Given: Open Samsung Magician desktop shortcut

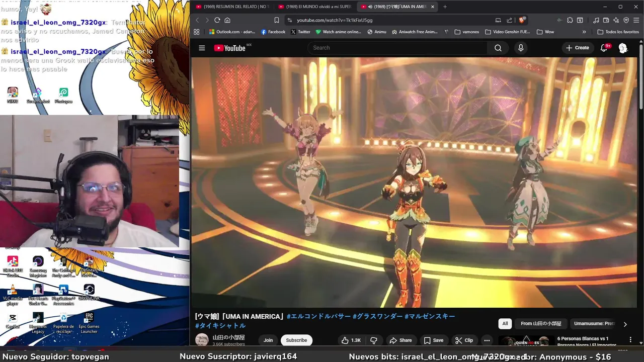Looking at the screenshot, I should coord(38,267).
